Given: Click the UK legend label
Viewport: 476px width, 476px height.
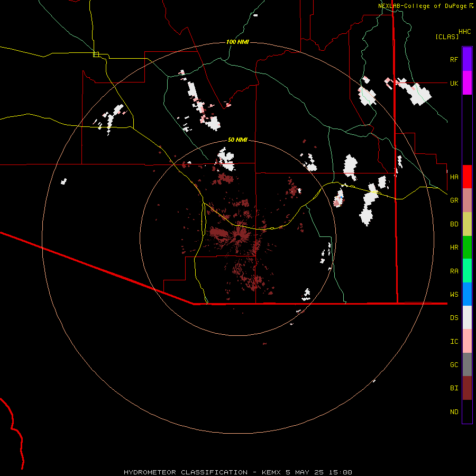Looking at the screenshot, I should (454, 83).
